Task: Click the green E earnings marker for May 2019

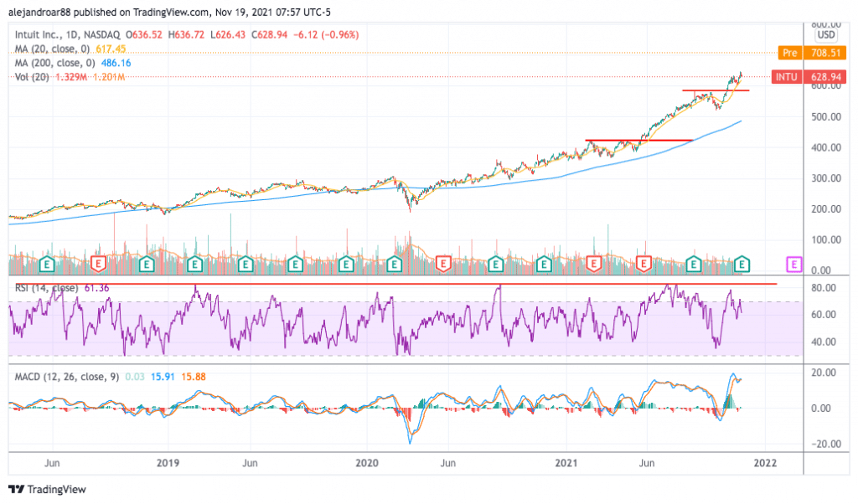Action: click(246, 265)
